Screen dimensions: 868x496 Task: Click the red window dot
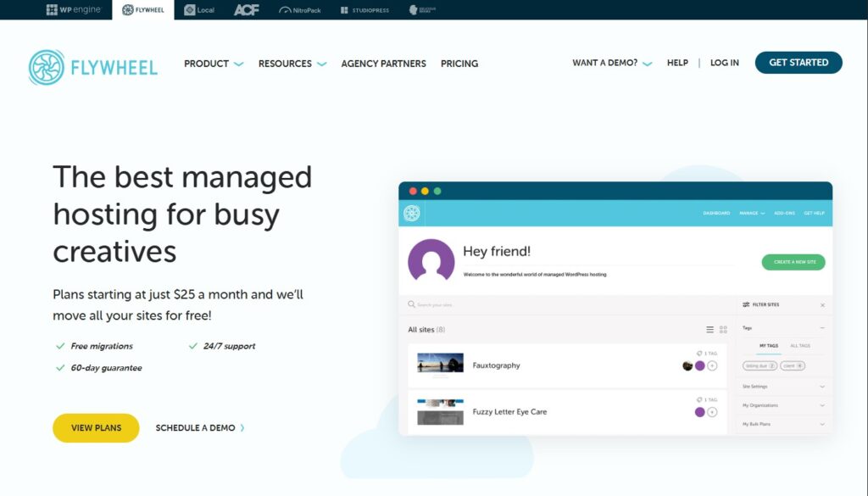pyautogui.click(x=413, y=191)
